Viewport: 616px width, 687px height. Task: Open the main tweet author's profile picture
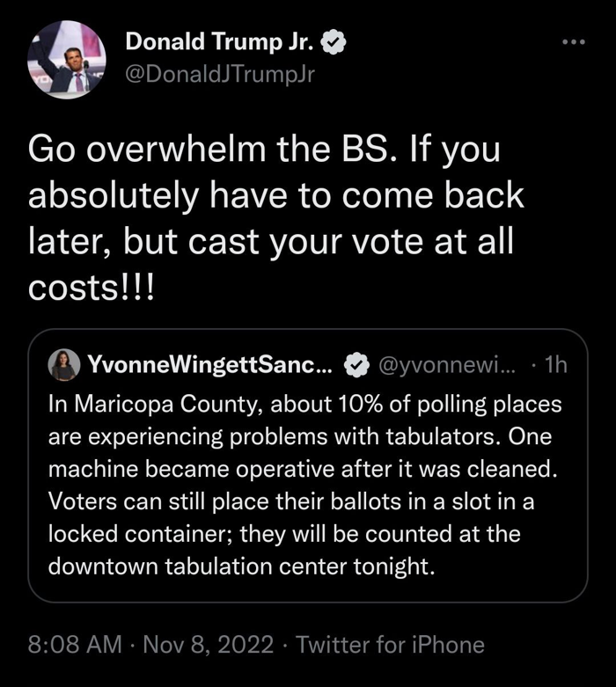click(66, 57)
